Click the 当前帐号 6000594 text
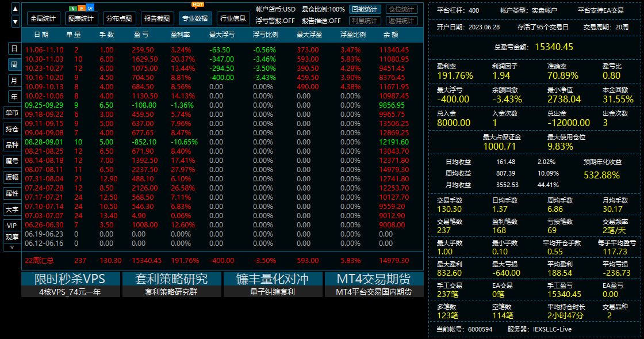Screen dimensions: 644x339 tap(464, 329)
